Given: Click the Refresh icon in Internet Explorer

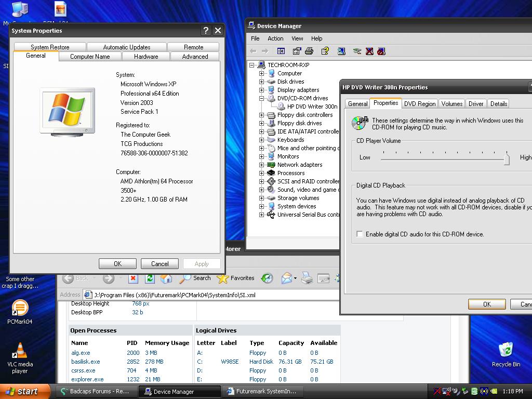Looking at the screenshot, I should [150, 278].
